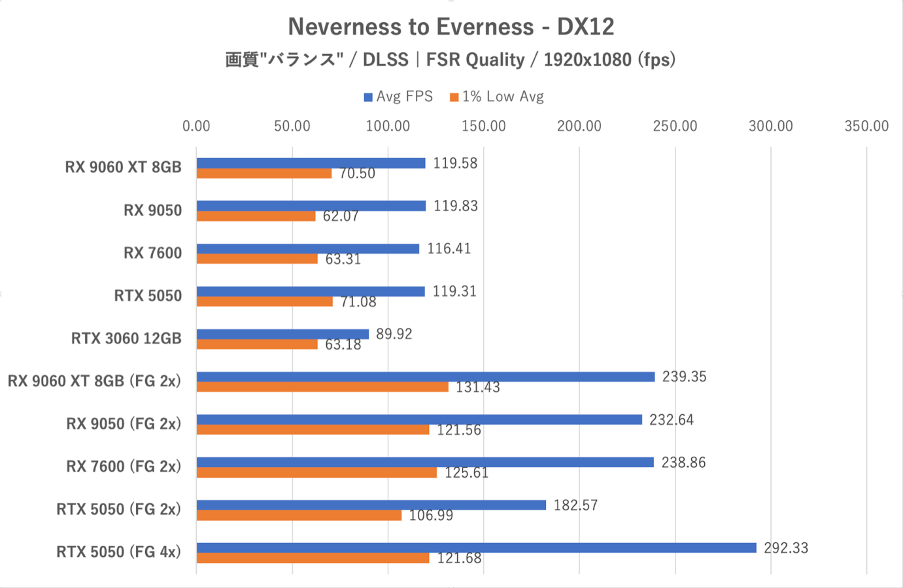Click the data value '119.31'
The width and height of the screenshot is (903, 588).
click(454, 291)
